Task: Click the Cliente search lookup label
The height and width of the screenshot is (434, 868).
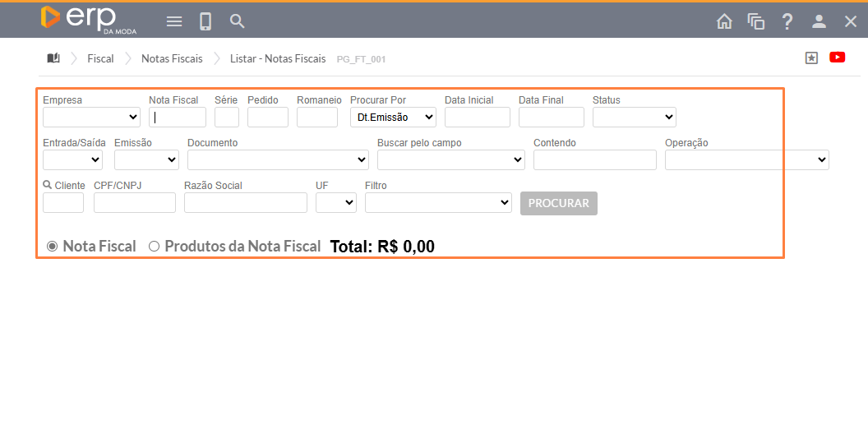Action: 64,186
